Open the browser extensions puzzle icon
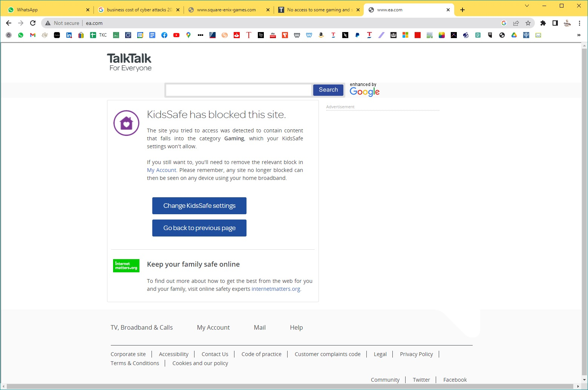 [x=543, y=23]
